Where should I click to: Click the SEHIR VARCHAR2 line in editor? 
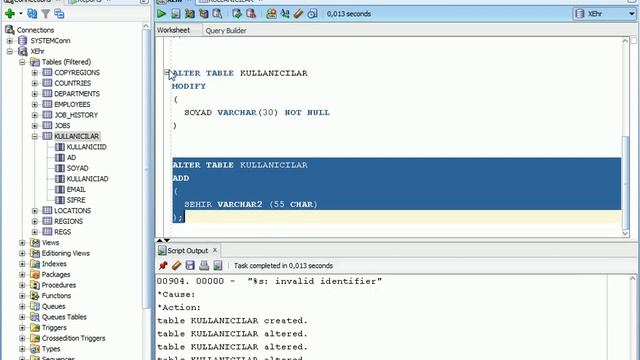(x=251, y=204)
